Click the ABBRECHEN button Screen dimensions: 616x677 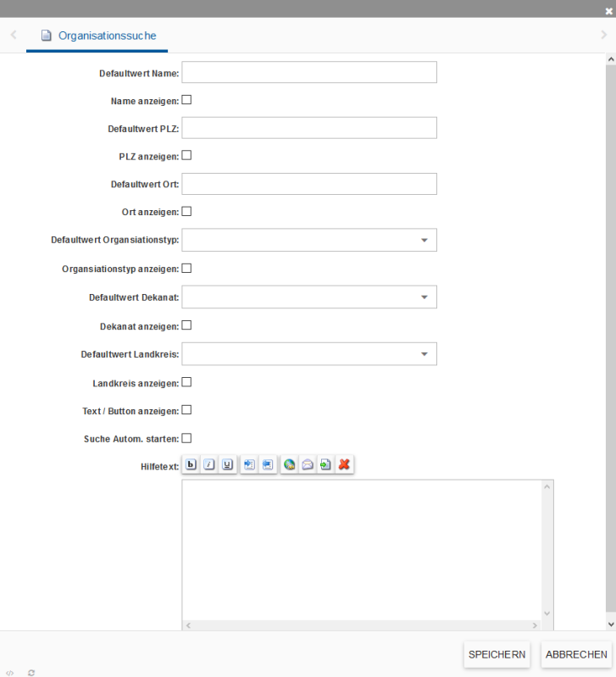click(x=576, y=655)
